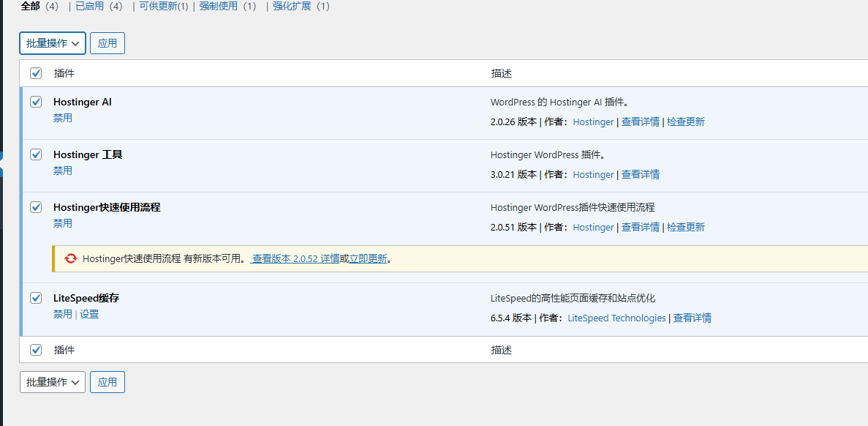
Task: Open the bottom 批量操作 dropdown
Action: point(53,382)
